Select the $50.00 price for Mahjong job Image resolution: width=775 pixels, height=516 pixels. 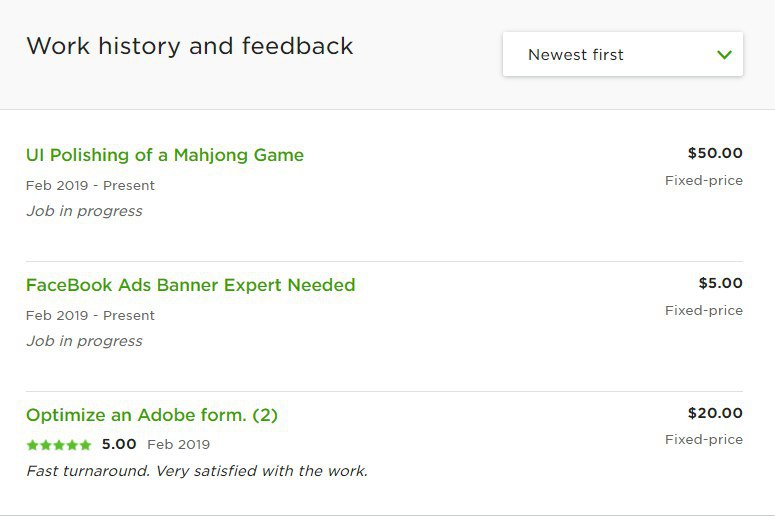pyautogui.click(x=715, y=153)
